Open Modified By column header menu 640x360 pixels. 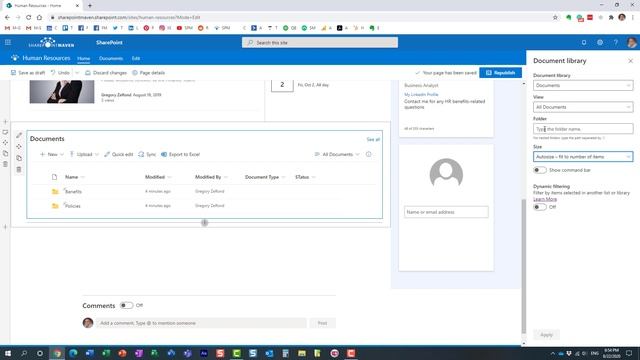point(211,177)
